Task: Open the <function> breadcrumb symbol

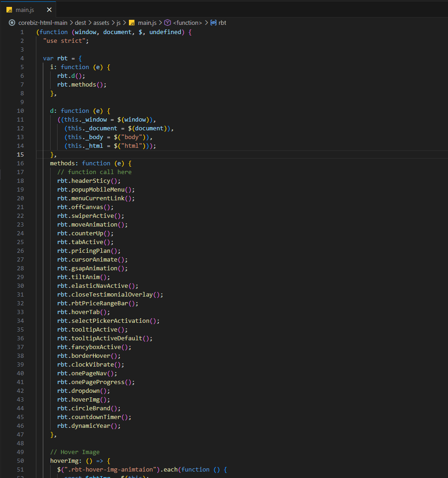Action: pyautogui.click(x=187, y=23)
